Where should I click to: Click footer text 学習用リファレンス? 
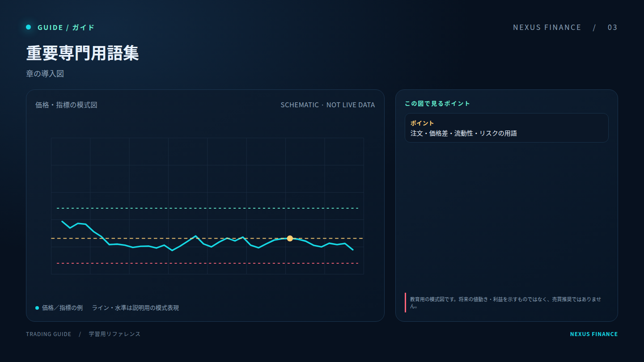114,334
